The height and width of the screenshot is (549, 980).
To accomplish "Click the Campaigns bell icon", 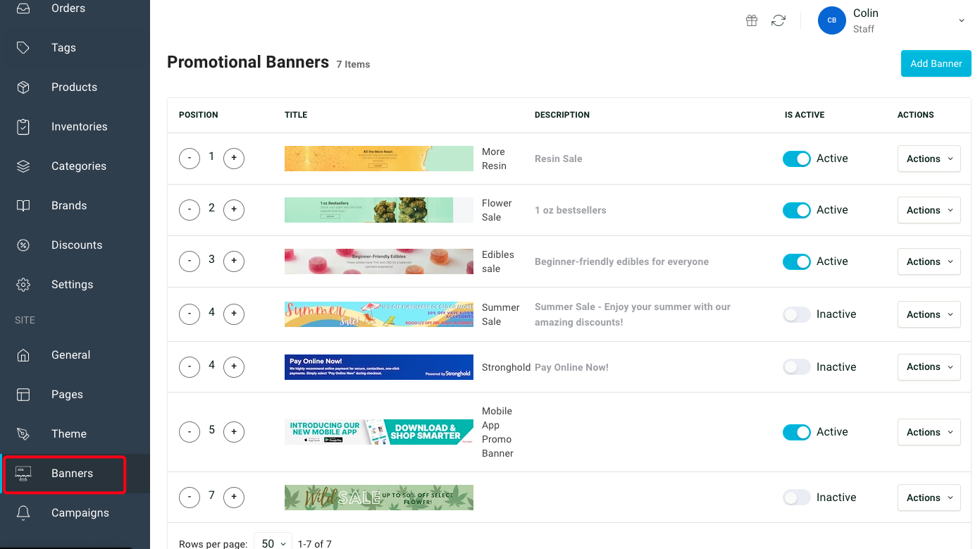I will click(23, 513).
